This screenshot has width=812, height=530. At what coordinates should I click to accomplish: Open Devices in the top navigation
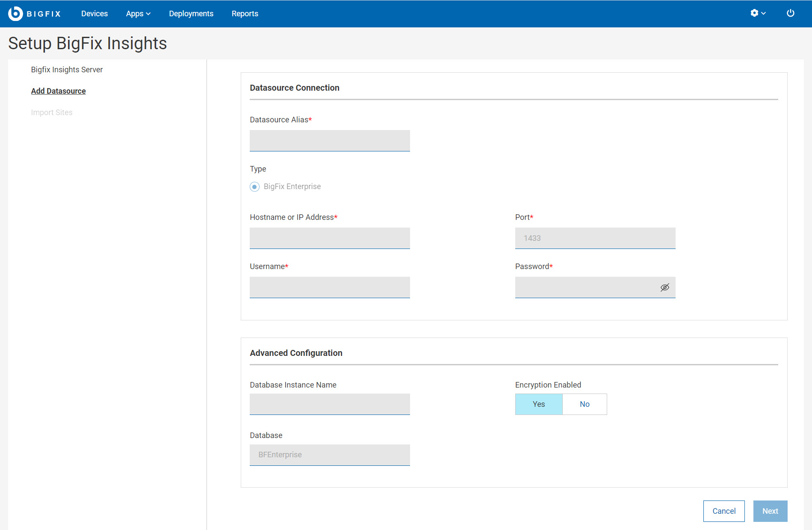[x=94, y=14]
